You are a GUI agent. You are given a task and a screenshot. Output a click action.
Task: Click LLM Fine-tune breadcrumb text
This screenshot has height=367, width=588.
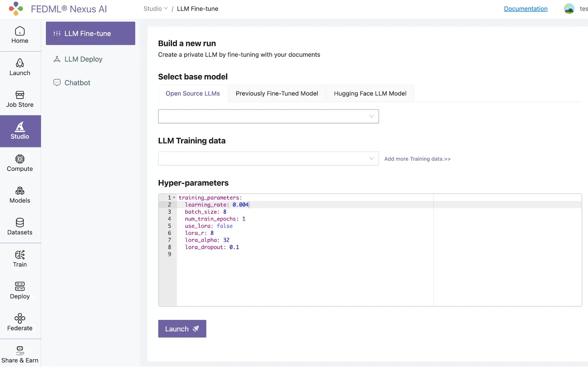click(198, 9)
